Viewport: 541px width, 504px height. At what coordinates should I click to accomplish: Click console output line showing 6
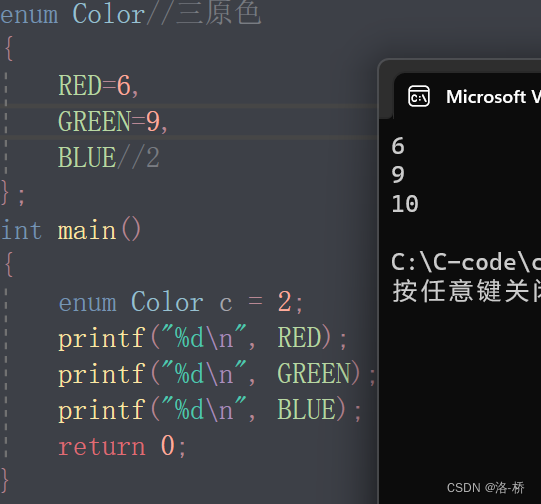pyautogui.click(x=398, y=146)
